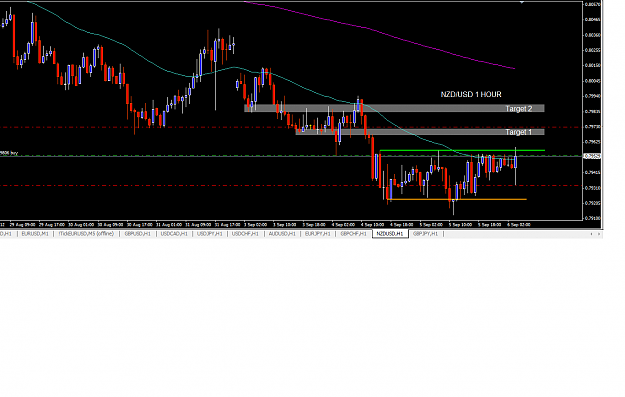Select the Target 1 grey zone
Viewport: 625px width, 397px height.
coord(420,132)
